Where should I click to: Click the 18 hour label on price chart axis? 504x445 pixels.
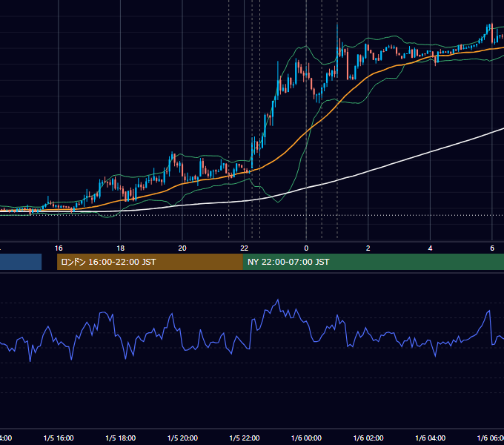(121, 248)
